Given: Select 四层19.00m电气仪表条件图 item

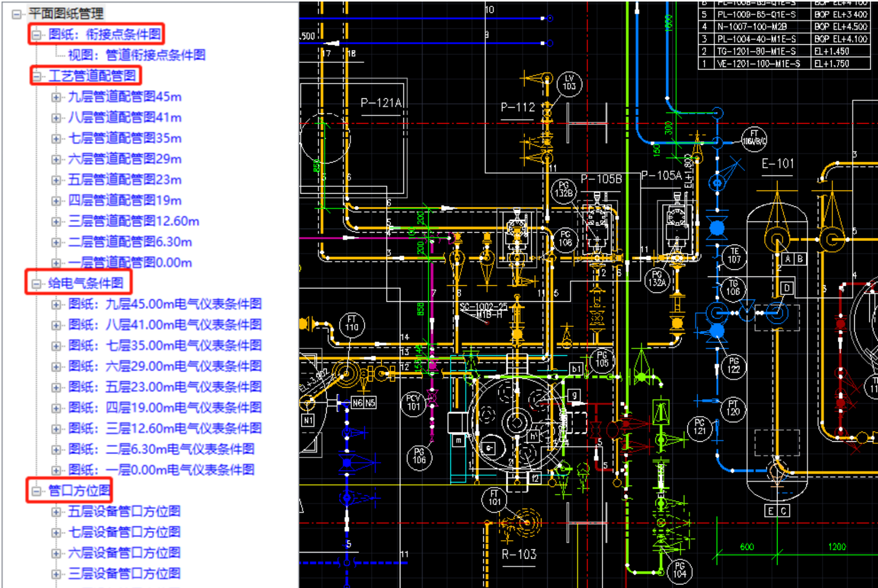Looking at the screenshot, I should [165, 408].
